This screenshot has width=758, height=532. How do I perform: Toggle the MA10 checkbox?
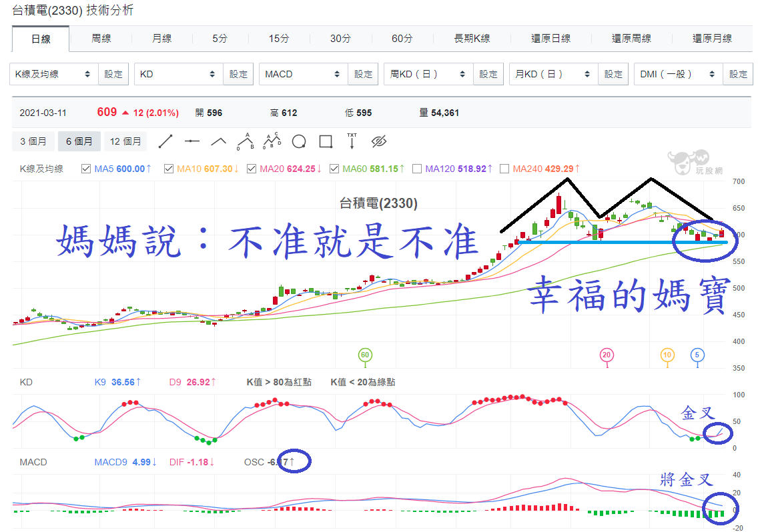point(169,169)
